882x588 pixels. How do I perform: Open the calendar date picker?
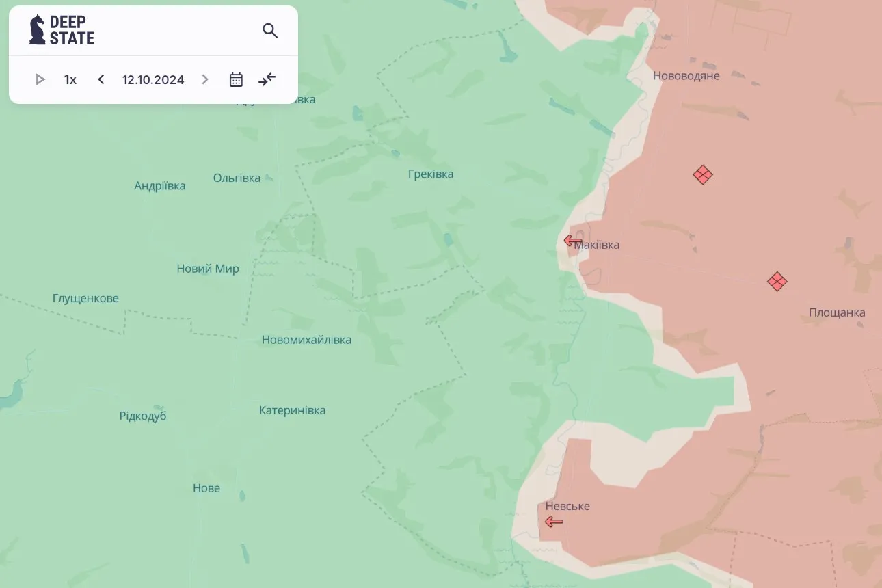point(236,80)
